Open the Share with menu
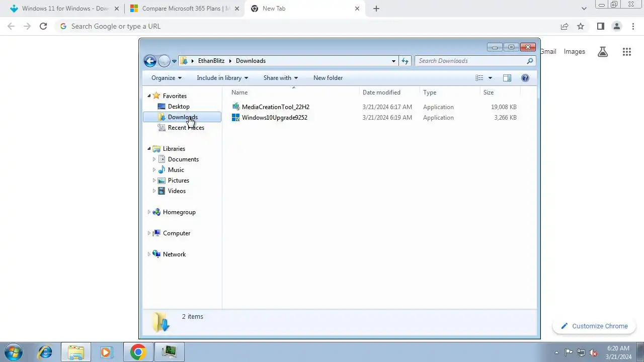644x362 pixels. tap(281, 78)
